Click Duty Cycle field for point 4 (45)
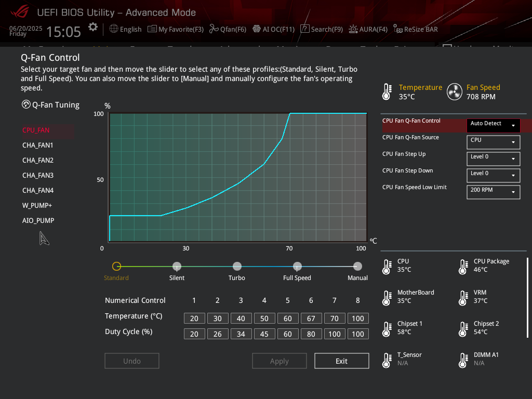This screenshot has width=532, height=399. coord(264,334)
